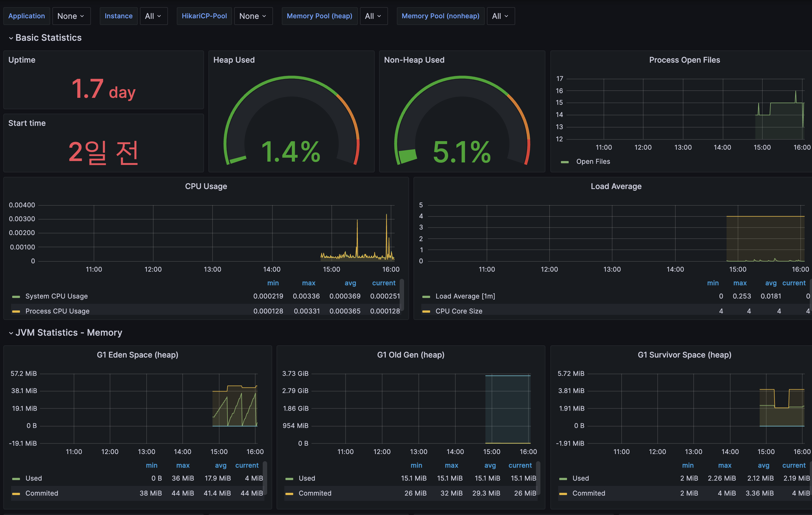Open the HikariCP-Pool None dropdown

[x=253, y=16]
